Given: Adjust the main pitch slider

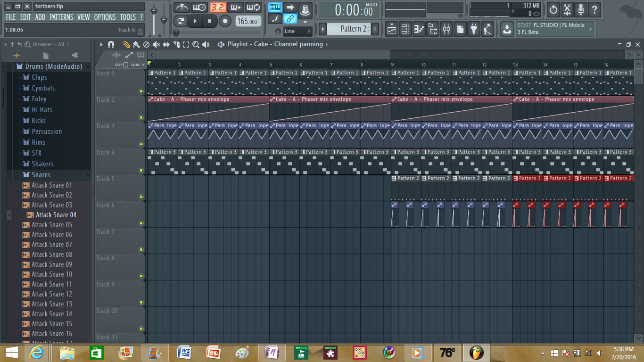Looking at the screenshot, I should (164, 19).
